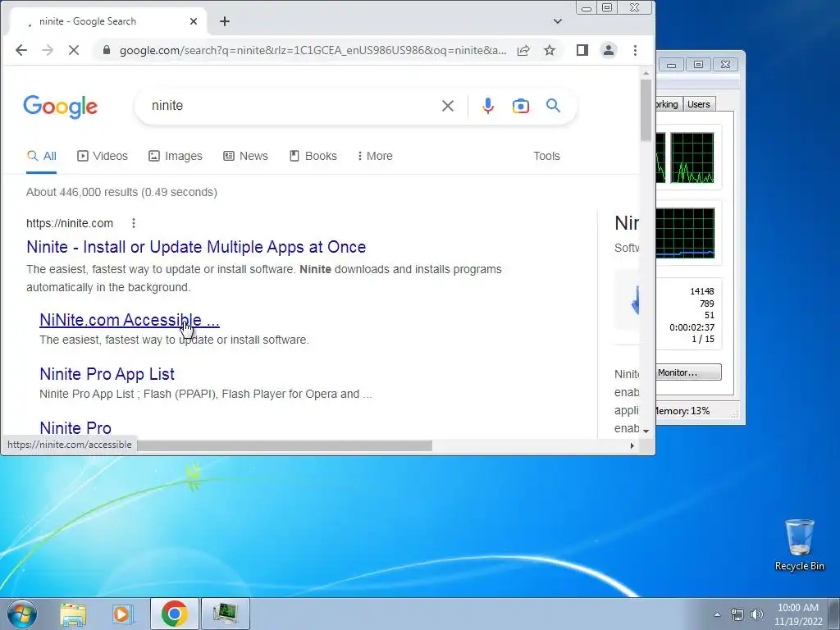Switch to Images results

pos(176,156)
